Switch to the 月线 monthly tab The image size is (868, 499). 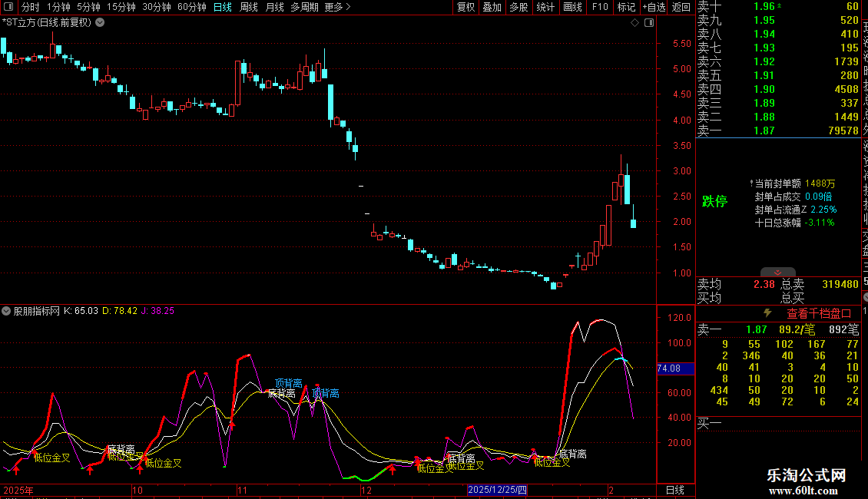point(274,7)
